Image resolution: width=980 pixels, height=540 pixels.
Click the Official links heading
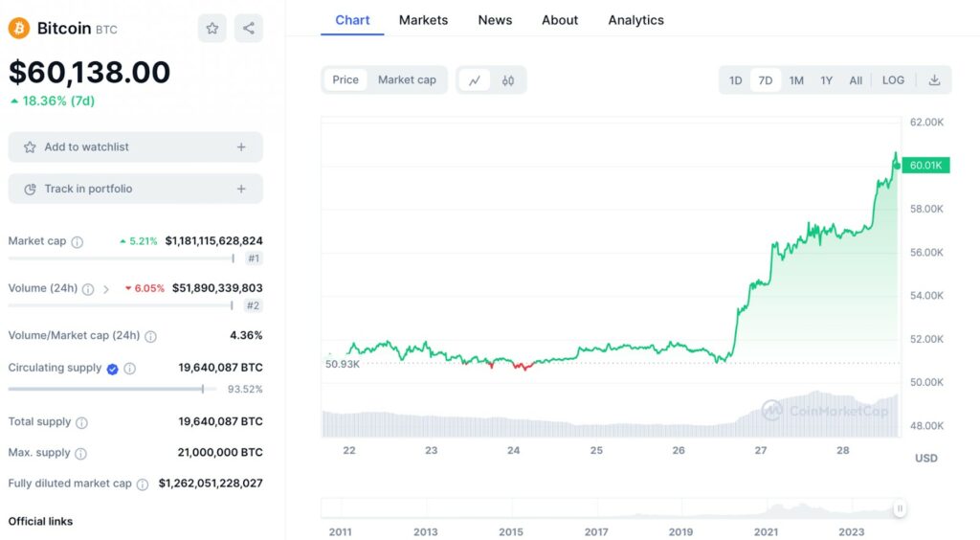click(x=40, y=521)
